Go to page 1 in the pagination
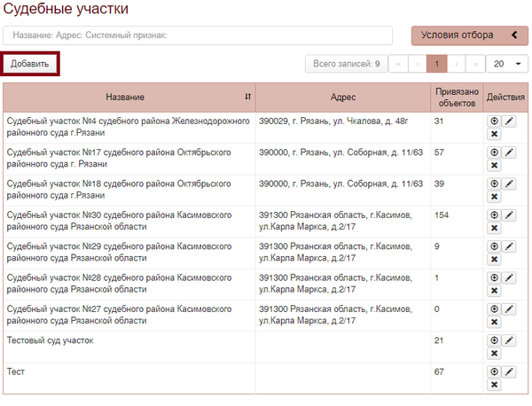This screenshot has width=532, height=406. [436, 64]
